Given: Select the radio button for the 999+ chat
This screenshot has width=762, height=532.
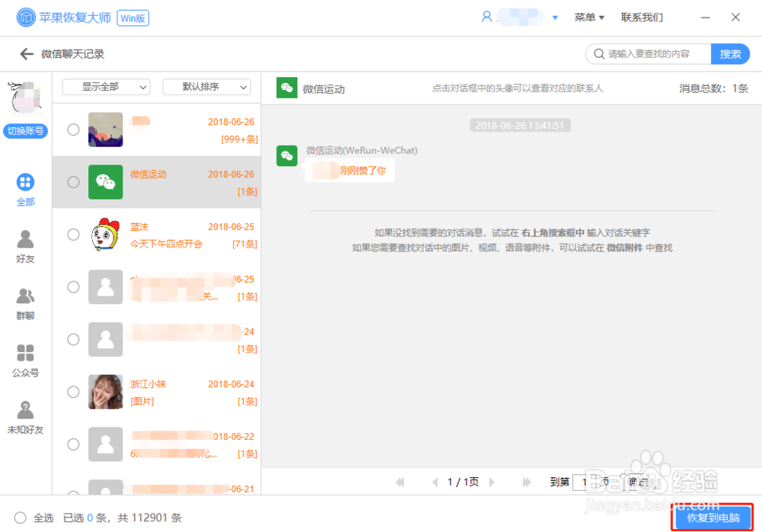Looking at the screenshot, I should [73, 130].
